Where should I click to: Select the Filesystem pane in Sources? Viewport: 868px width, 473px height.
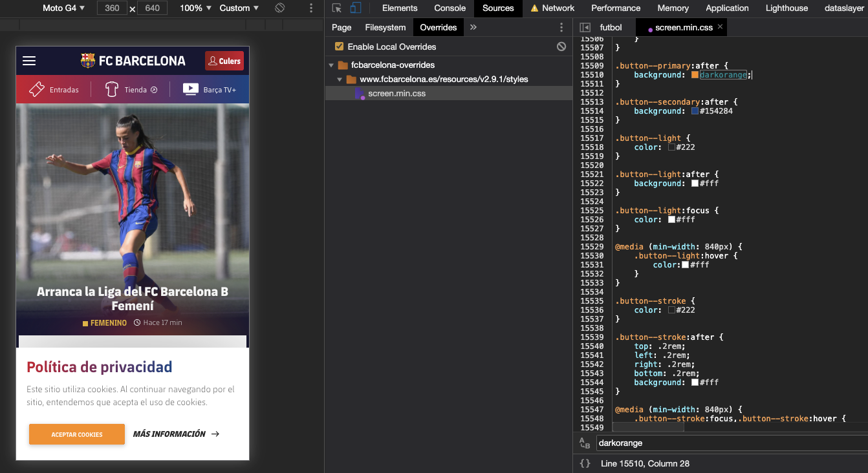385,27
